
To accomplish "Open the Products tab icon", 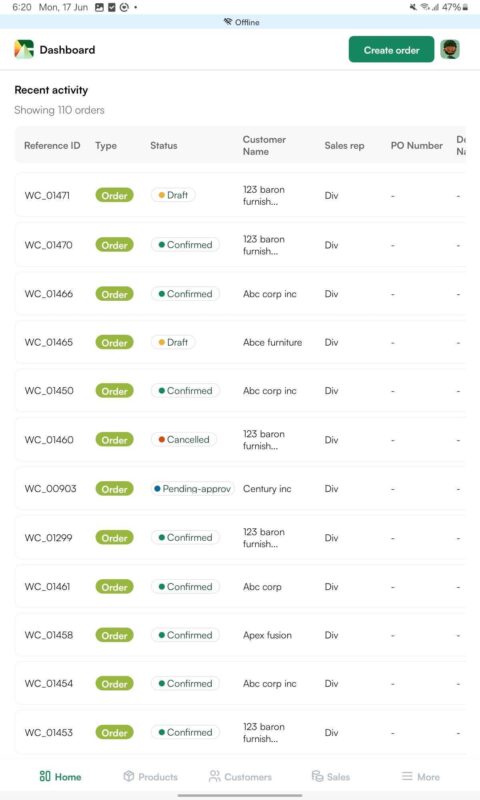I will coord(129,776).
